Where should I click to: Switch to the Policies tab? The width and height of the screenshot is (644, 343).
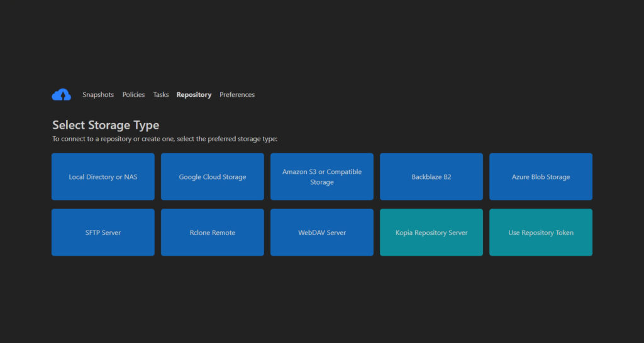[x=133, y=95]
